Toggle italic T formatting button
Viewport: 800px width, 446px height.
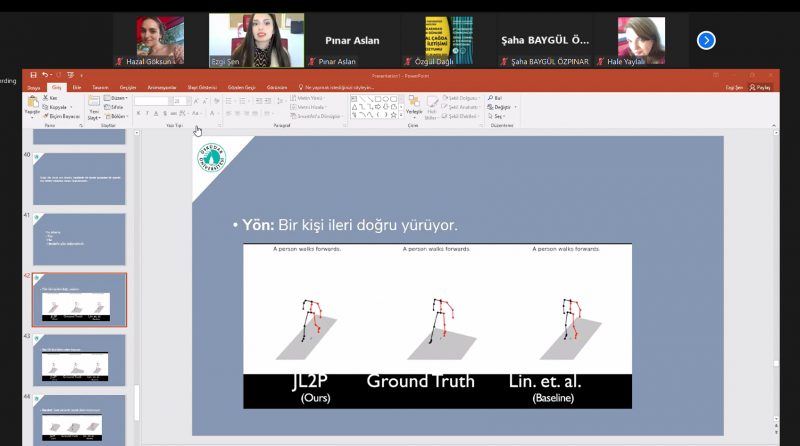(147, 113)
